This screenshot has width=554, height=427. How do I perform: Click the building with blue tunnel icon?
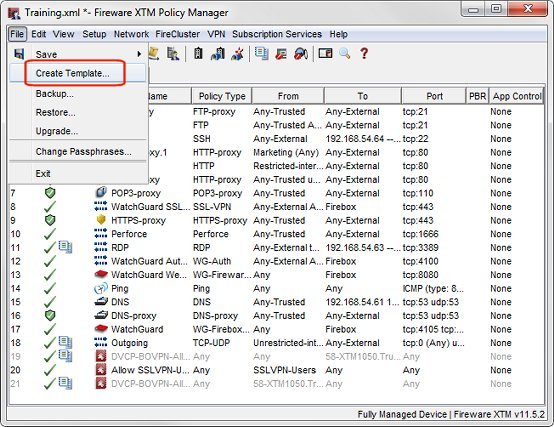(218, 53)
